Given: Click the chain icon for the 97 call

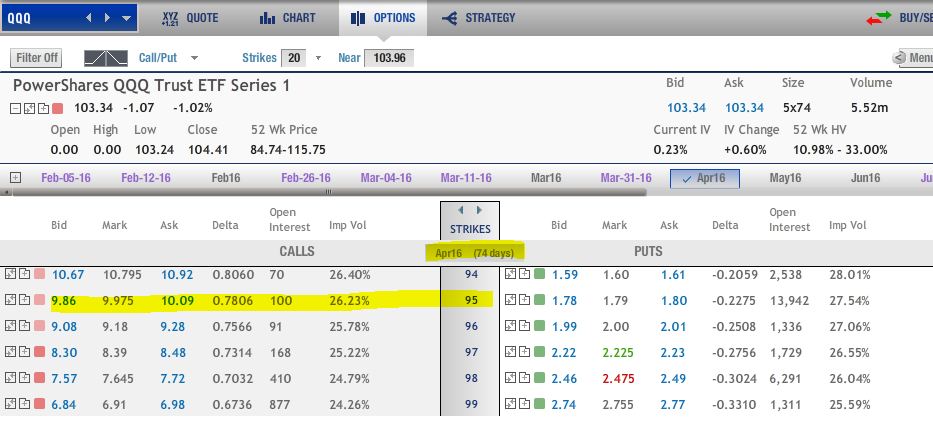Looking at the screenshot, I should pos(10,352).
